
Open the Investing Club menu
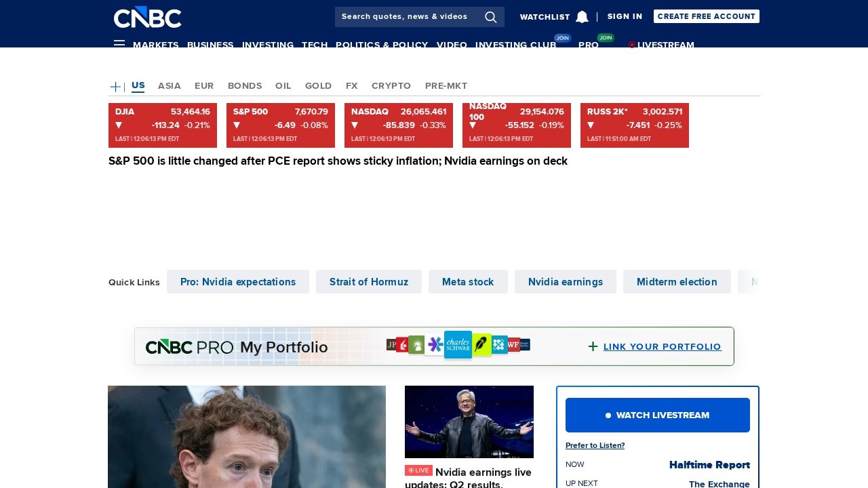pos(516,45)
